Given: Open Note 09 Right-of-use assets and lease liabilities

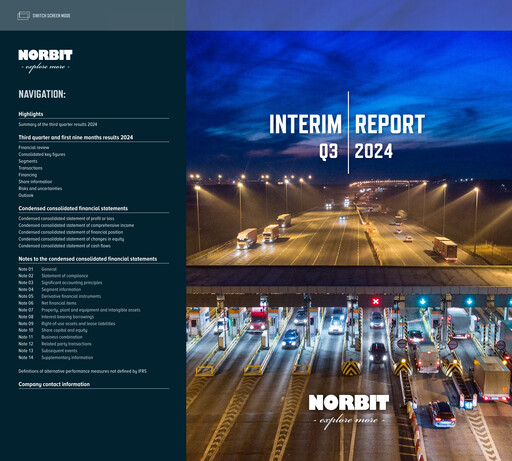Looking at the screenshot, I should pyautogui.click(x=67, y=324).
